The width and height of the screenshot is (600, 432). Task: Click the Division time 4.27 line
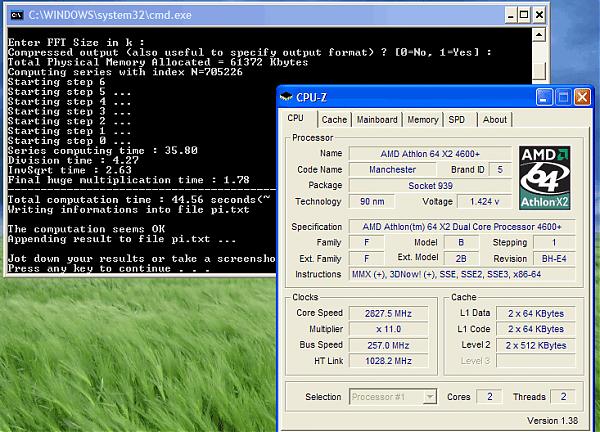[x=73, y=160]
